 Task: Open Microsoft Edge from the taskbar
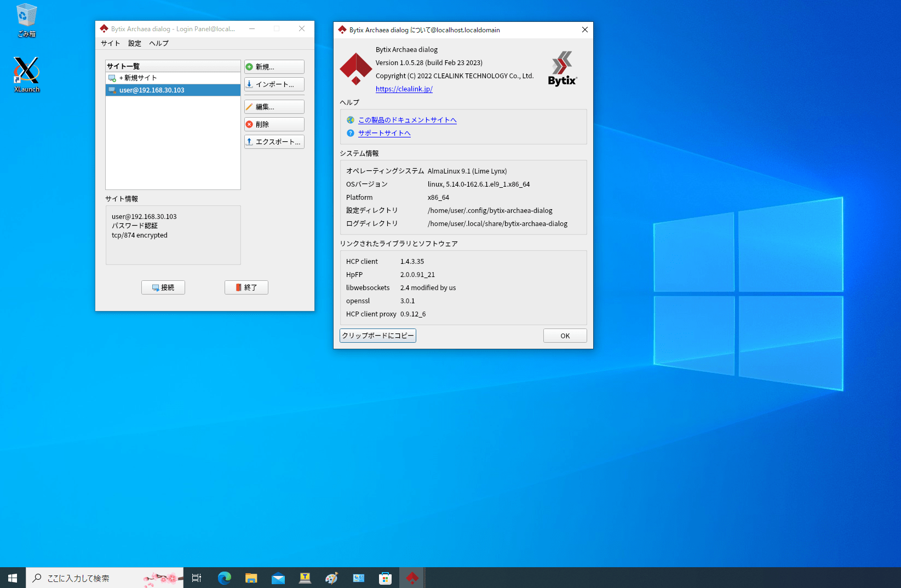224,578
